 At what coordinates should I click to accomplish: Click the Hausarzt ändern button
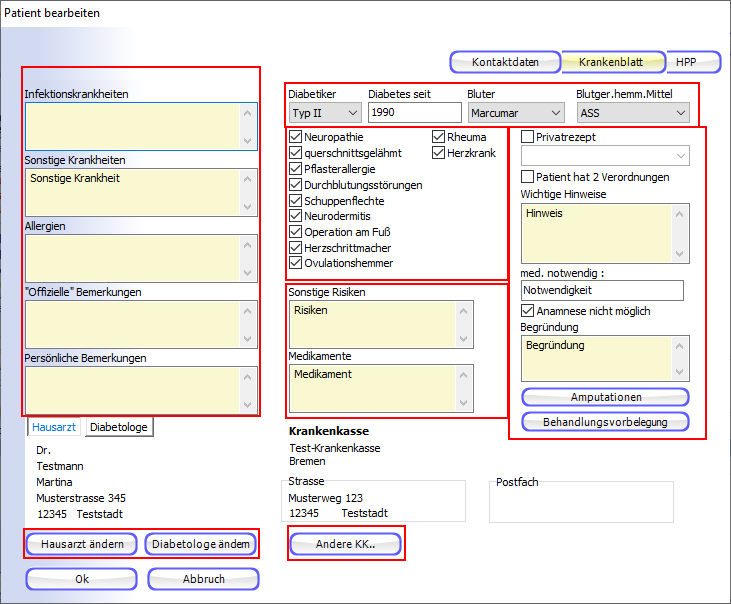[x=82, y=544]
